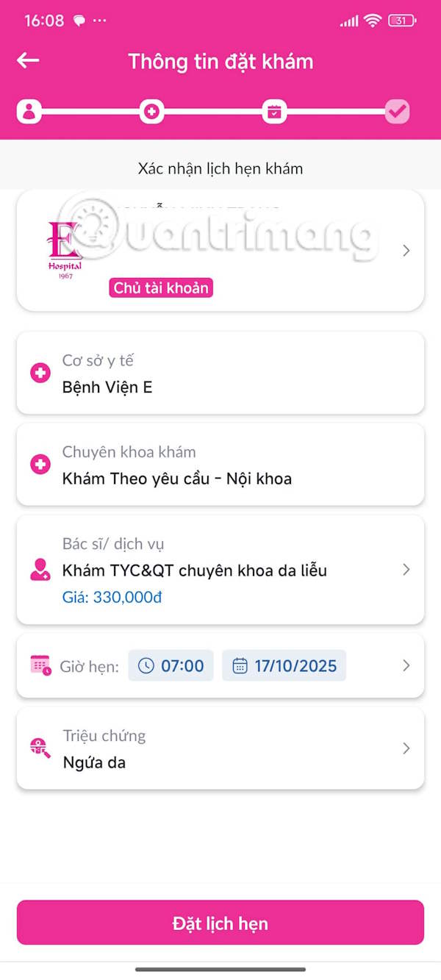
Task: Click the plus icon beside Chuyên khoa khám
Action: [x=40, y=464]
